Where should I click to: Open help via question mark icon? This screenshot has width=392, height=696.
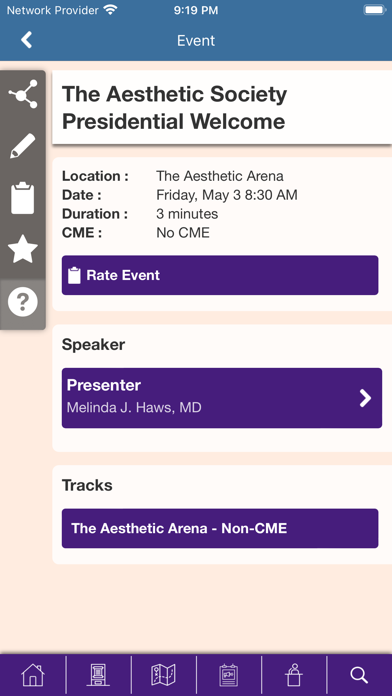click(23, 302)
